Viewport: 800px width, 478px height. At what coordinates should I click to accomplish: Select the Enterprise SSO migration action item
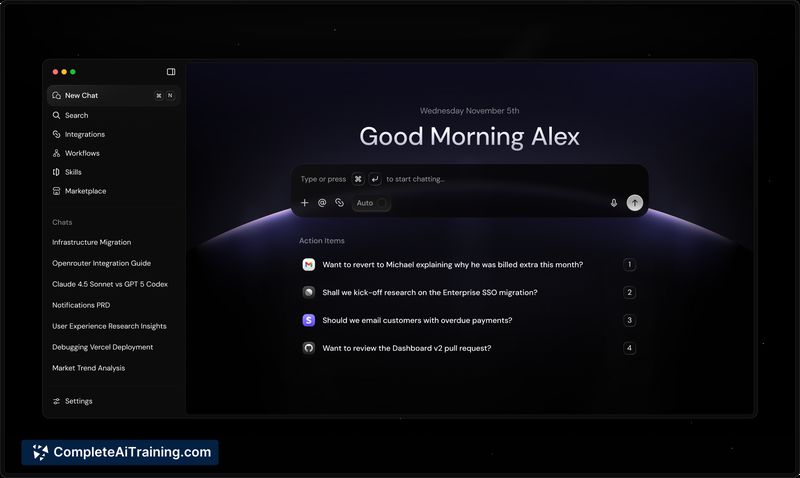[430, 293]
